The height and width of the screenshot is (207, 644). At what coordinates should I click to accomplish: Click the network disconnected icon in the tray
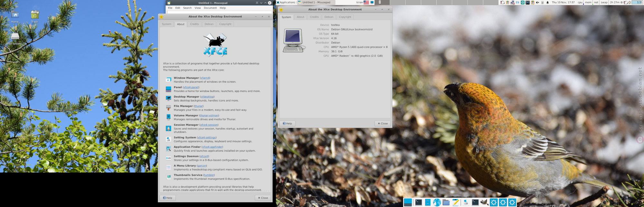point(512,2)
